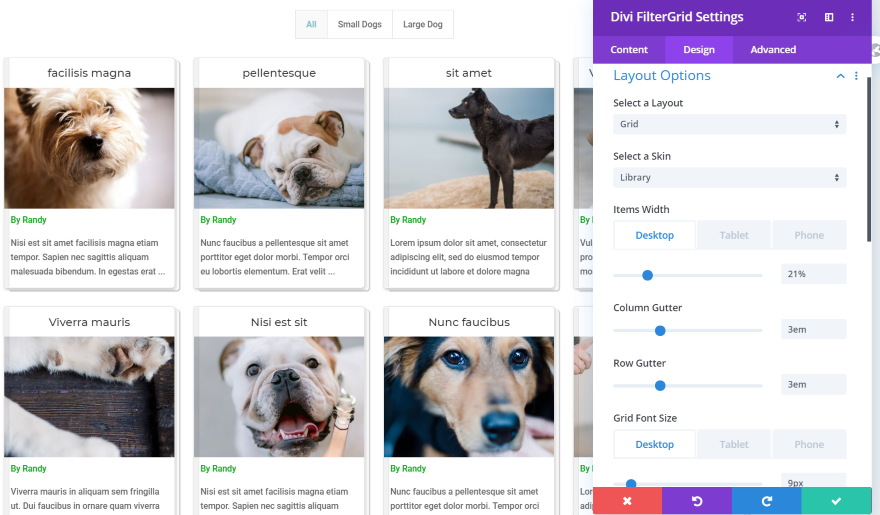Open the Nisi est sit card title

(x=279, y=322)
